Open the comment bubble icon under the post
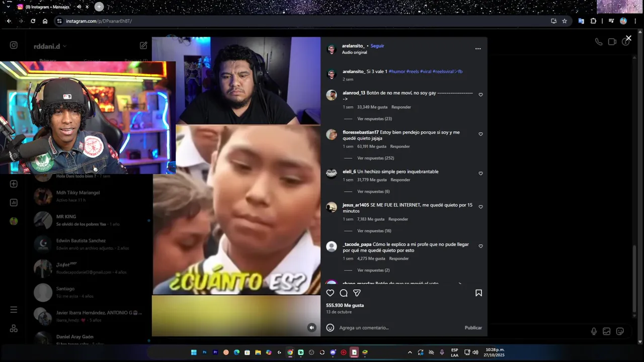The height and width of the screenshot is (362, 644). (x=344, y=293)
